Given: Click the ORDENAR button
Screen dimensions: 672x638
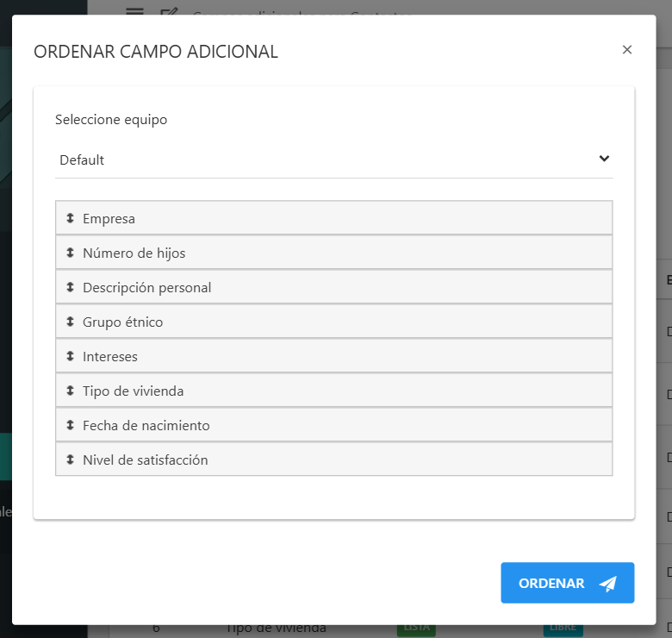Looking at the screenshot, I should click(x=567, y=583).
